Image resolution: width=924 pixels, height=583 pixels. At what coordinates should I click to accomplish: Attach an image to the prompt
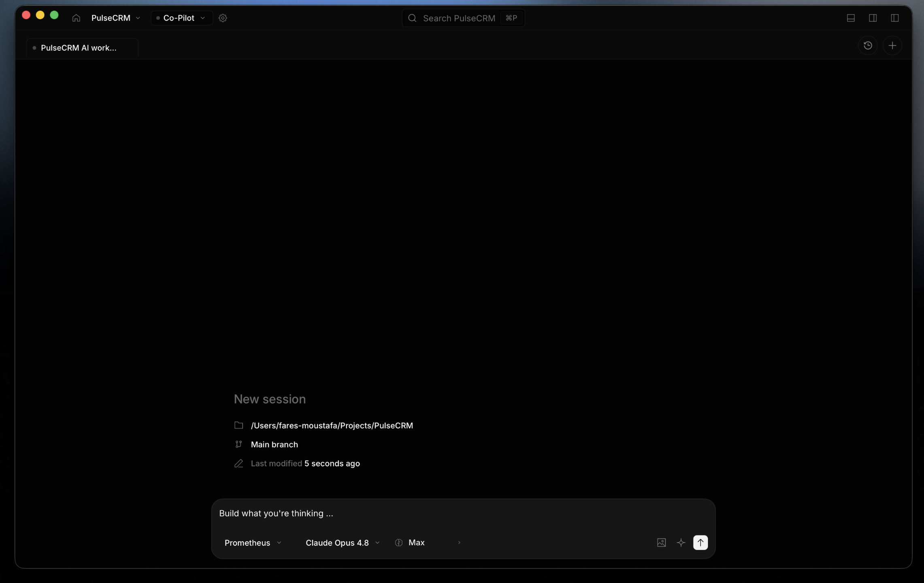(661, 543)
